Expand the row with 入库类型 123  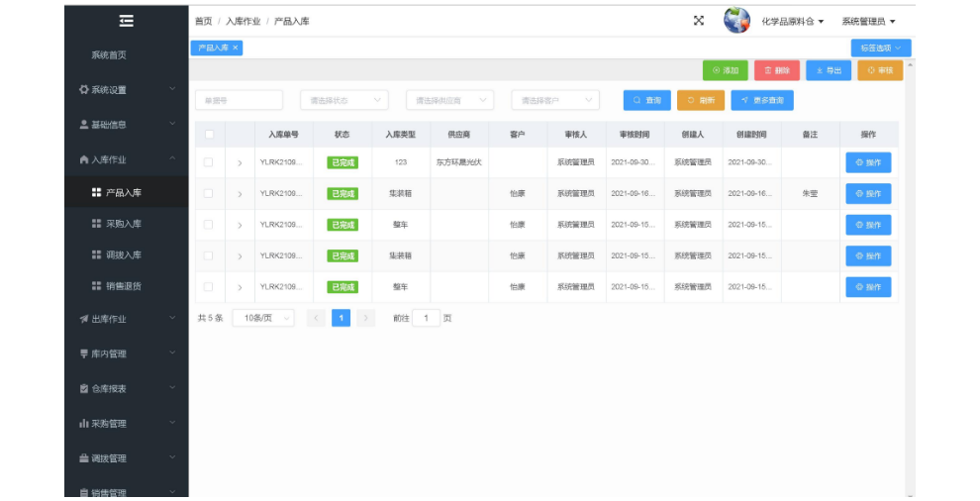point(240,163)
